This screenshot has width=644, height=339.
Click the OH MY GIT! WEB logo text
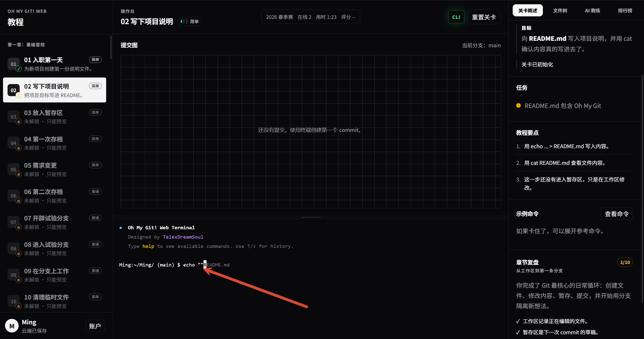point(27,11)
